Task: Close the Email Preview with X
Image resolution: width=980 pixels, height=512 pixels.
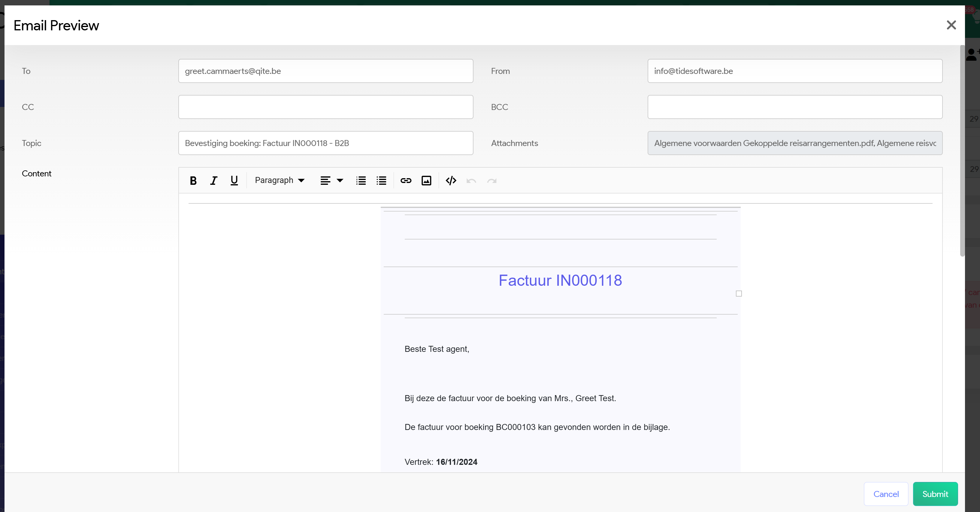Action: pos(951,25)
